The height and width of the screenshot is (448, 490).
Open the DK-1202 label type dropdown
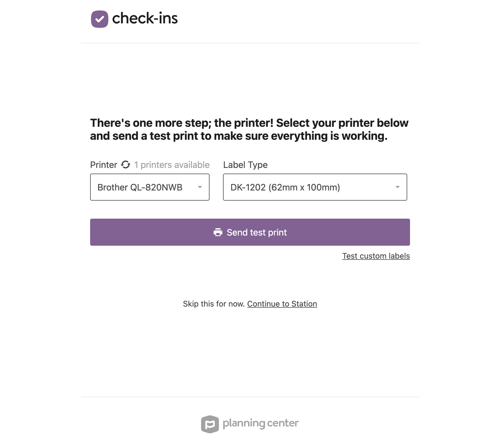click(x=315, y=187)
